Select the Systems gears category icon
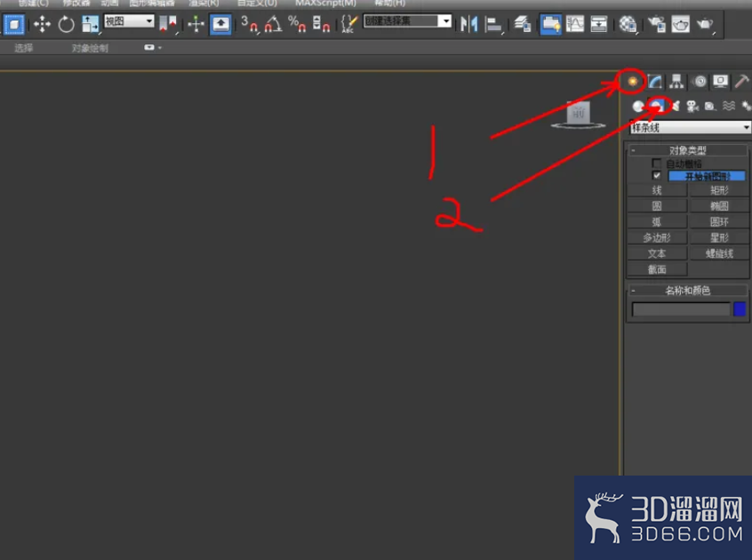This screenshot has width=752, height=560. point(746,106)
